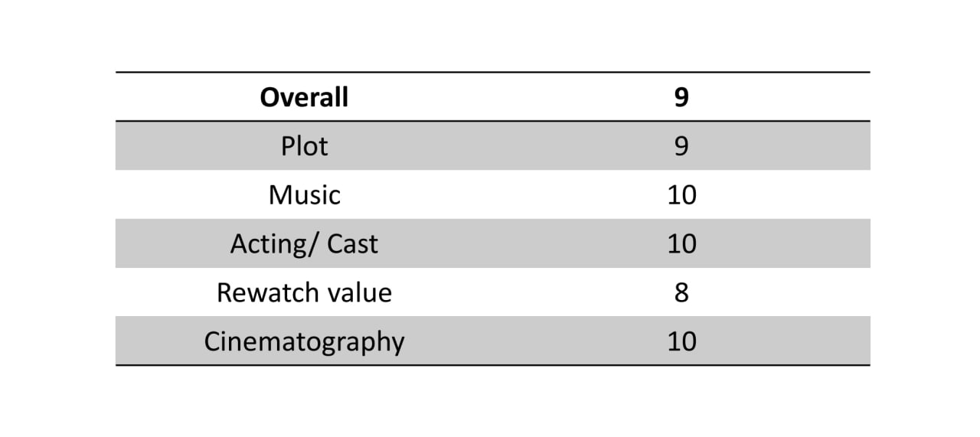Click the Plot row label
Image resolution: width=980 pixels, height=437 pixels.
pos(304,145)
